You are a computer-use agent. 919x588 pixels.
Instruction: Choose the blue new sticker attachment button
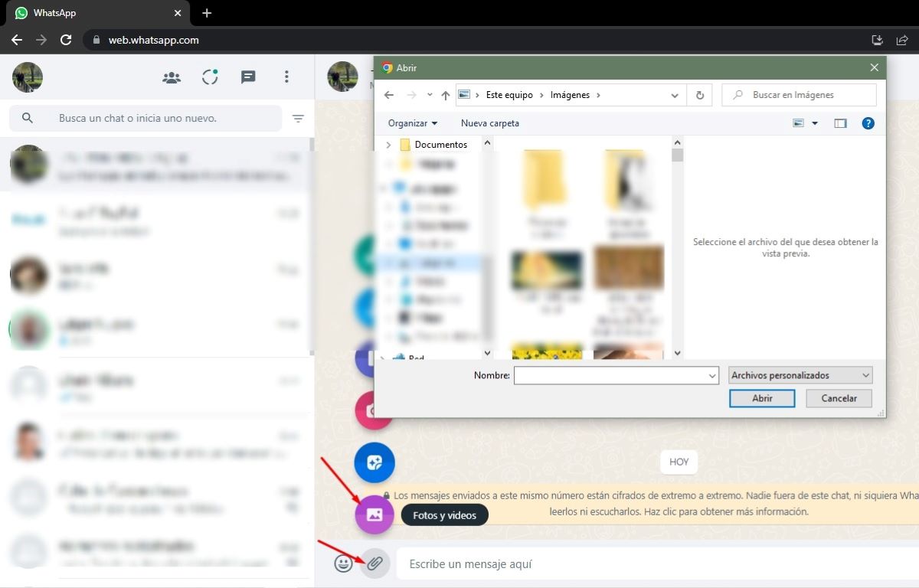coord(374,462)
